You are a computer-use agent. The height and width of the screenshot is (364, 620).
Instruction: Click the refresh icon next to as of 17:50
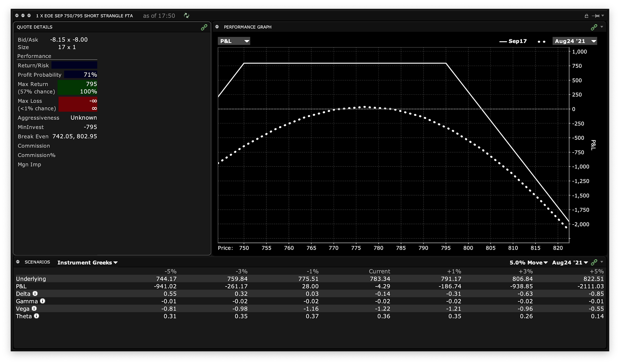coord(186,15)
